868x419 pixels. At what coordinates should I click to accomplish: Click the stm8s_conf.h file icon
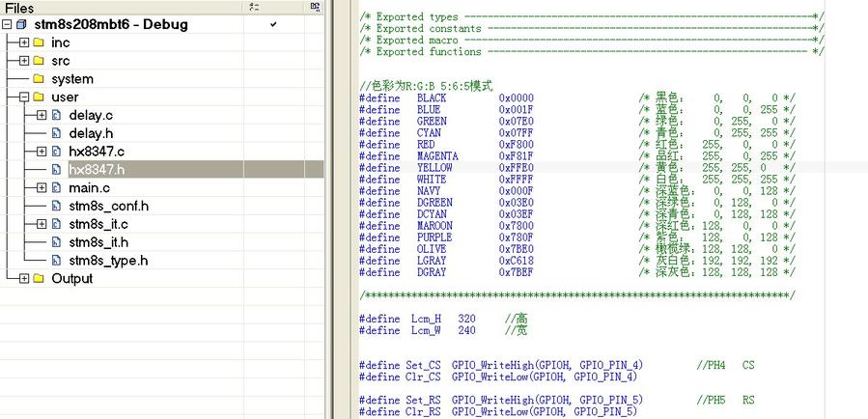coord(56,206)
